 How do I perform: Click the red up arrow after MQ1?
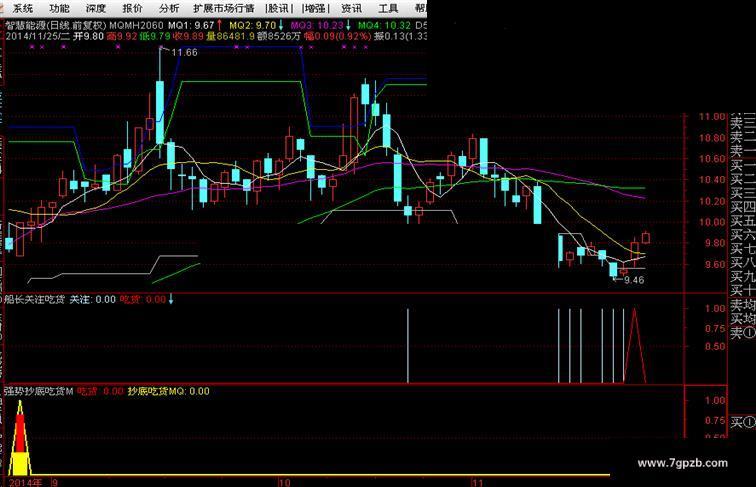click(x=219, y=25)
